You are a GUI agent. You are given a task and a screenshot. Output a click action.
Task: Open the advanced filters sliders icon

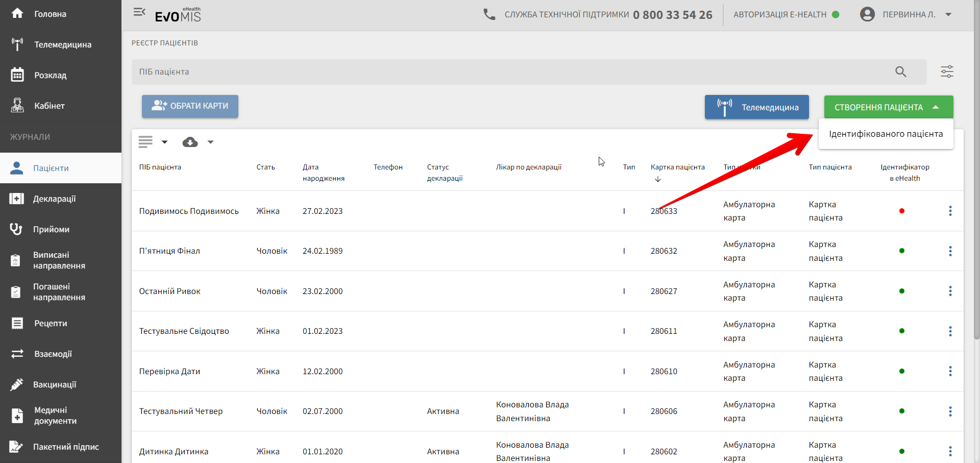point(947,72)
